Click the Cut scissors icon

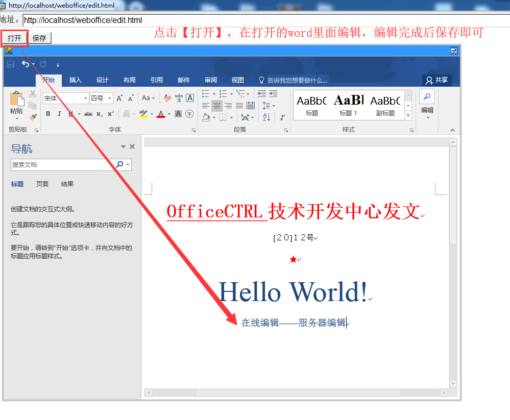point(33,94)
